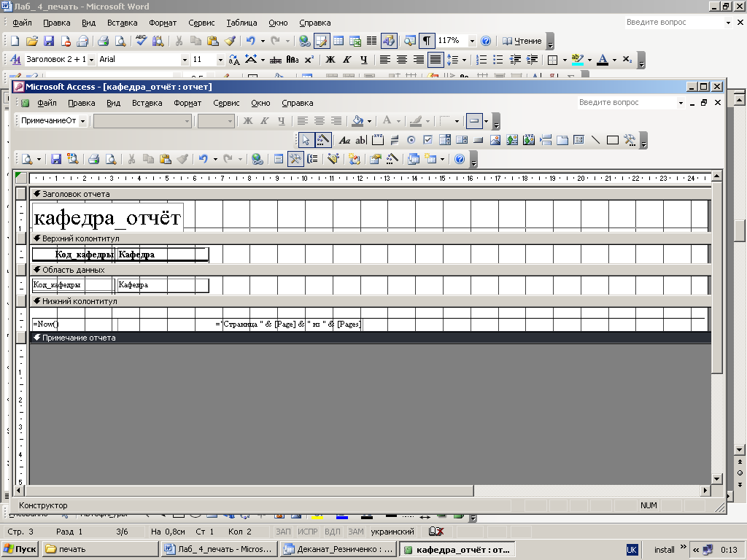
Task: Select the Примечание отчета section bar
Action: point(371,338)
